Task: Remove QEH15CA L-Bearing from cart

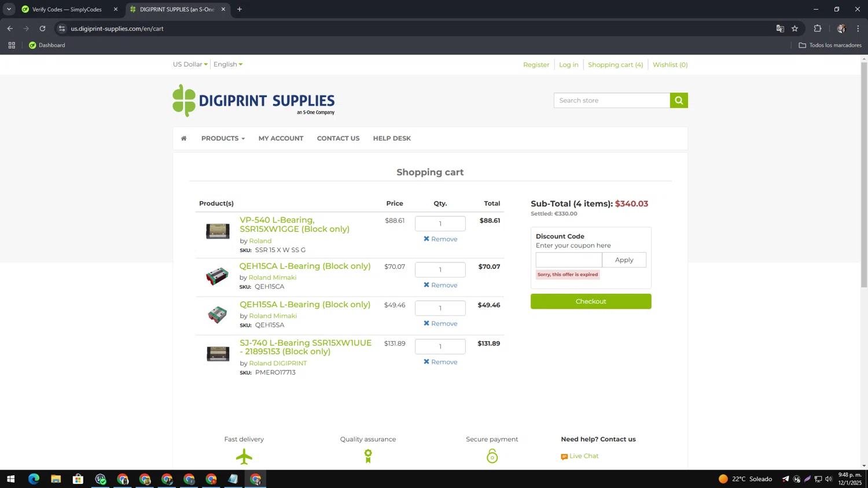Action: [440, 285]
